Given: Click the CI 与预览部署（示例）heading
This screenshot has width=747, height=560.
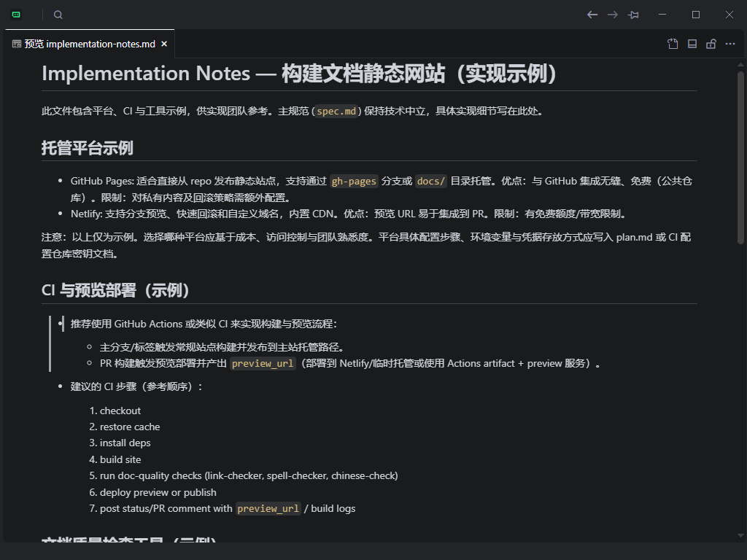Looking at the screenshot, I should pos(115,289).
